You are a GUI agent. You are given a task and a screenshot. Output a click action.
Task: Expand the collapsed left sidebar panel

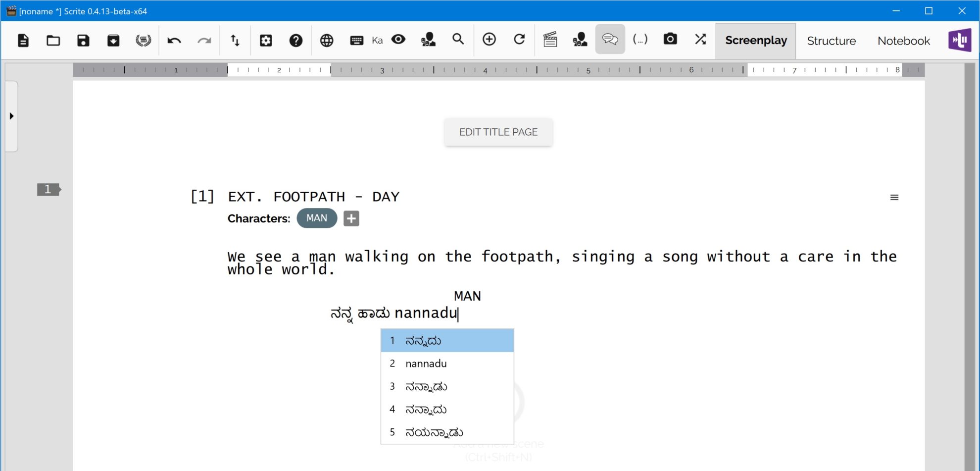pyautogui.click(x=11, y=115)
